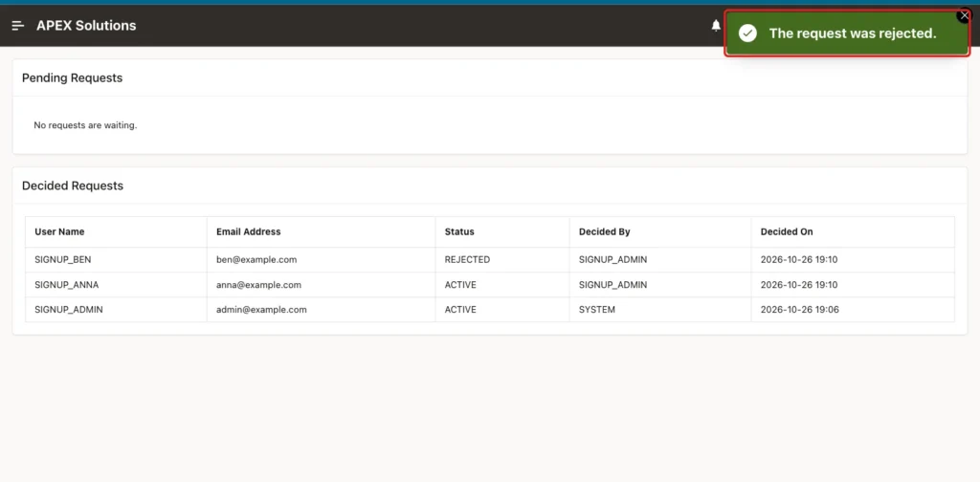Select the SIGNUP_ANNA user name cell
This screenshot has height=482, width=980.
tap(116, 285)
